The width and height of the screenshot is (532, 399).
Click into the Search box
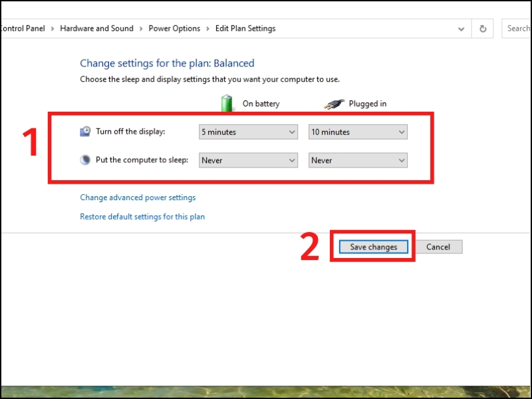517,29
